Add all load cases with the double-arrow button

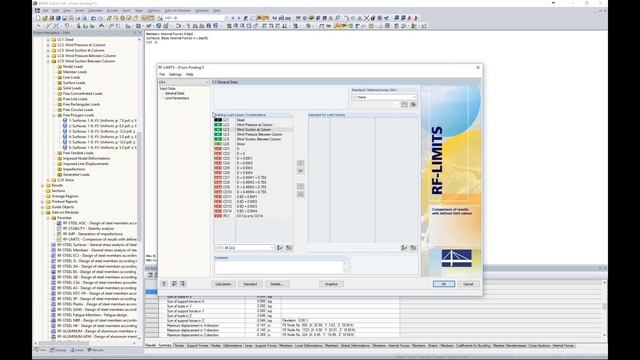click(300, 171)
